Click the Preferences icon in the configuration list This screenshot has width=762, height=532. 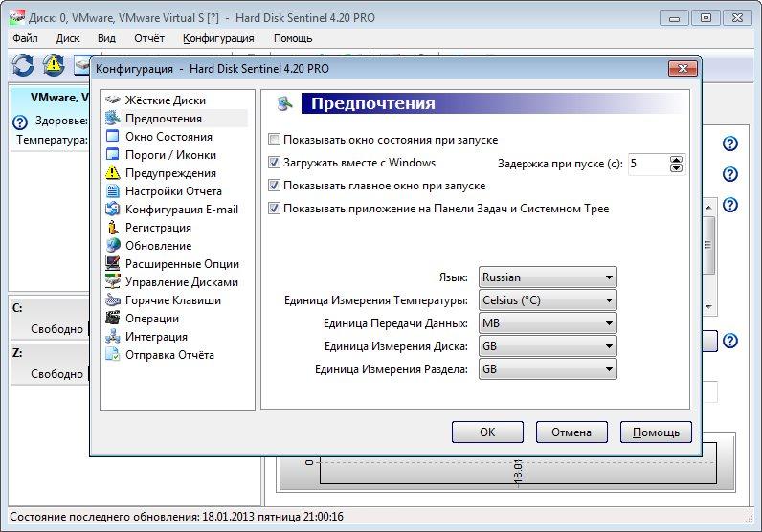pyautogui.click(x=113, y=118)
